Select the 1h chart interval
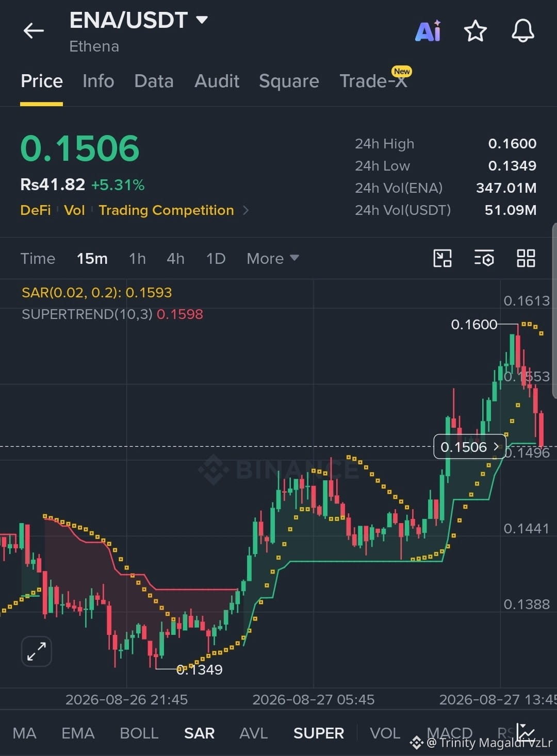The height and width of the screenshot is (756, 557). 137,258
